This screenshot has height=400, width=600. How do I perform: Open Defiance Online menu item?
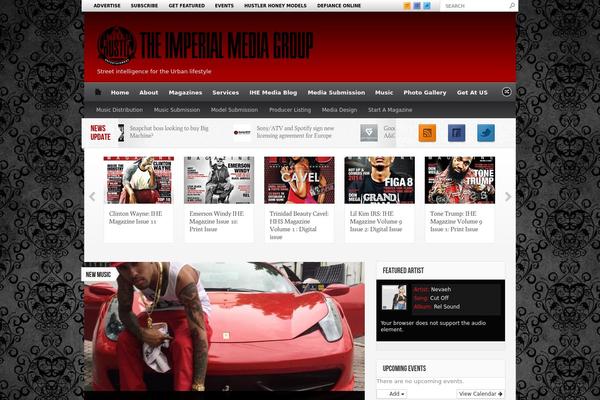(x=339, y=6)
